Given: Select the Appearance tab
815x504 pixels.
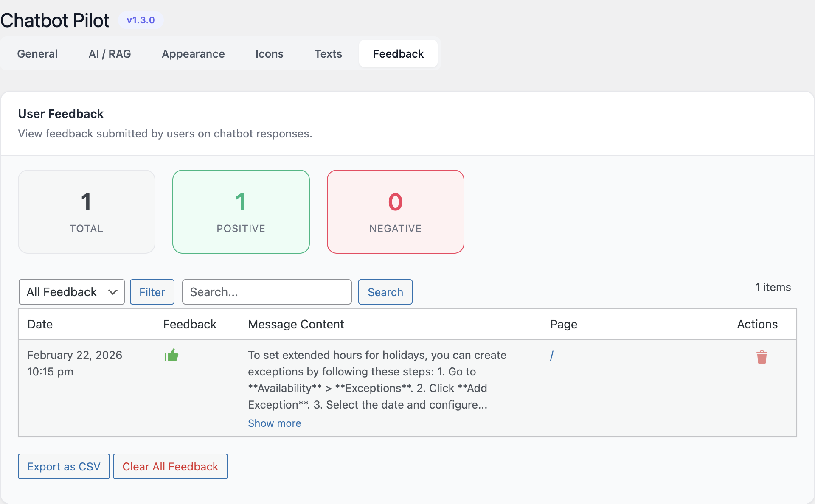Looking at the screenshot, I should (x=193, y=53).
